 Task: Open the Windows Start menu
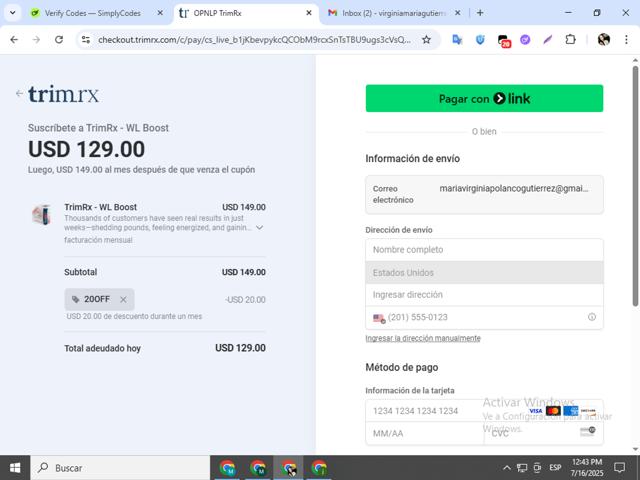point(15,468)
